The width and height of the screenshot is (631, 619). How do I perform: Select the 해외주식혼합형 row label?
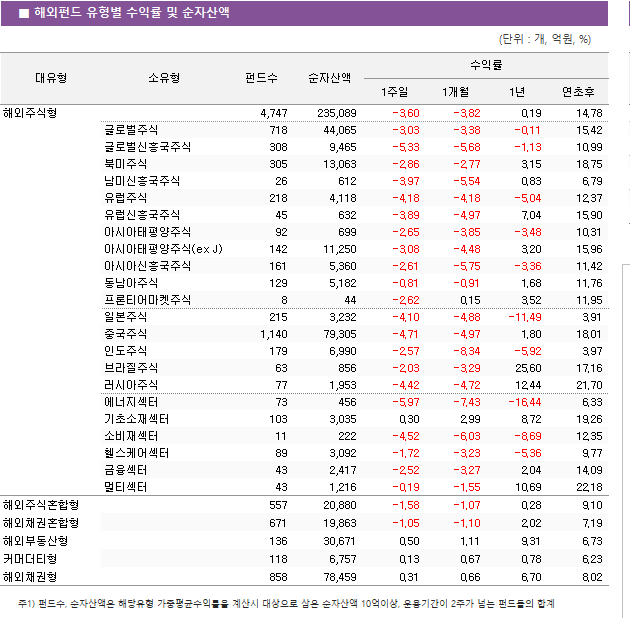pos(41,505)
